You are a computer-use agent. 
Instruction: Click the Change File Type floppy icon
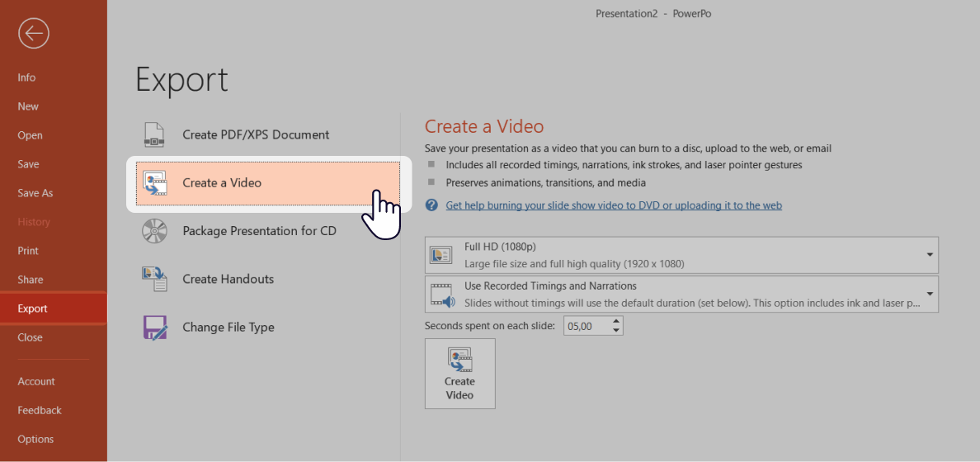pos(155,327)
